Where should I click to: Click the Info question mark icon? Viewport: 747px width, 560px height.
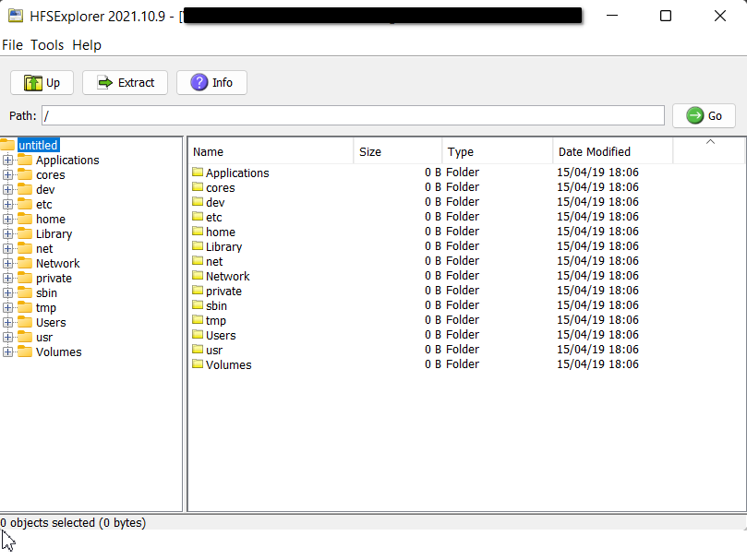(199, 83)
